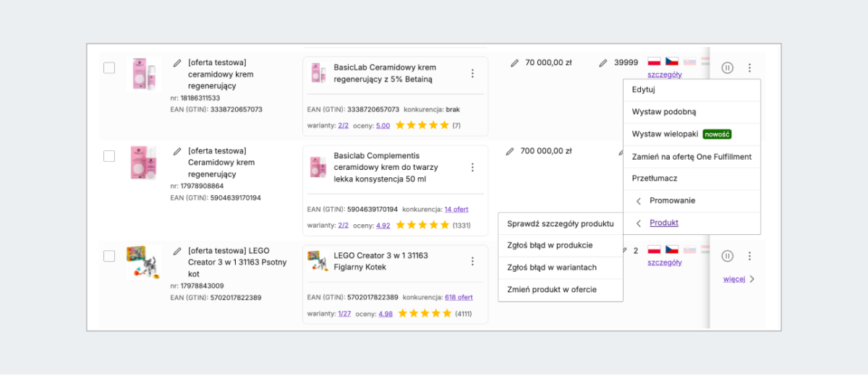The image size is (868, 376).
Task: Click the offer number 17978843009
Action: pyautogui.click(x=202, y=286)
